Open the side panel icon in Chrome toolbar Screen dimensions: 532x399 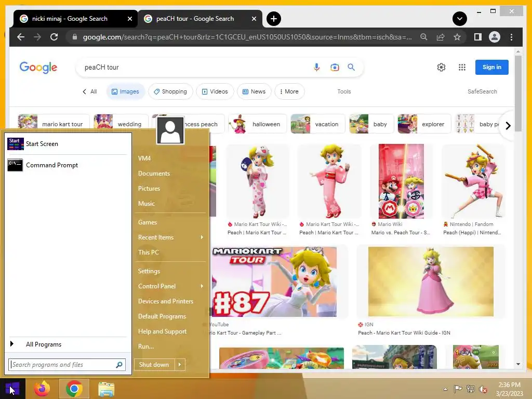[x=478, y=37]
